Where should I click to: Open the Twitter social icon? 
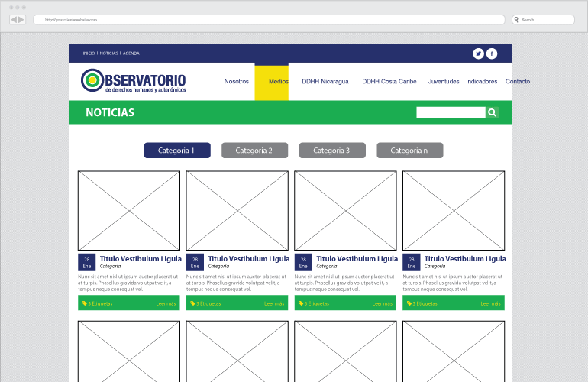click(x=478, y=53)
